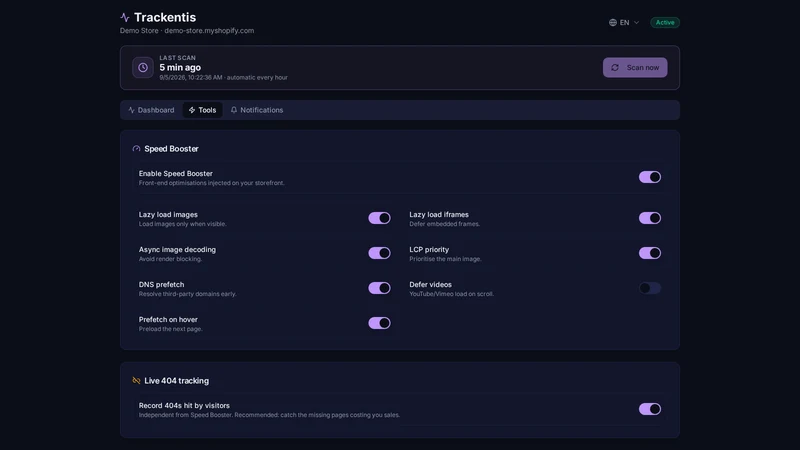Click the Speed Booster section heading
The image size is (800, 450).
coord(171,148)
